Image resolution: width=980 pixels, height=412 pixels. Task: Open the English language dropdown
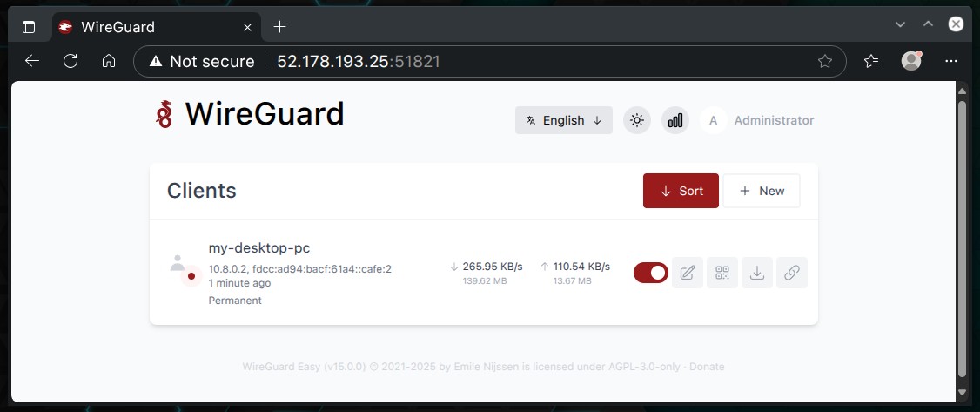(564, 120)
